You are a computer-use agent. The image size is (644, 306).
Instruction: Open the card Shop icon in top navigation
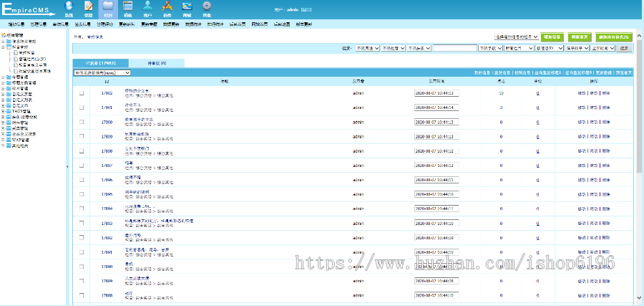click(187, 6)
